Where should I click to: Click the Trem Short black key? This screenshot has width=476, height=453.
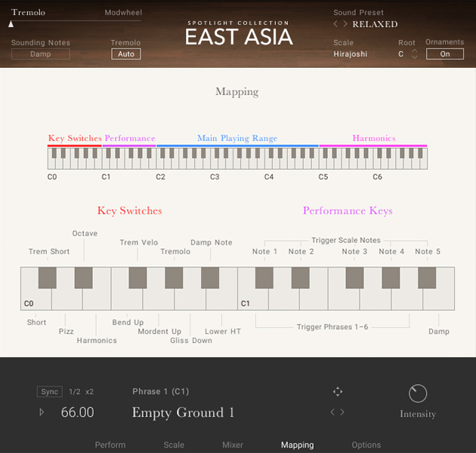click(48, 278)
